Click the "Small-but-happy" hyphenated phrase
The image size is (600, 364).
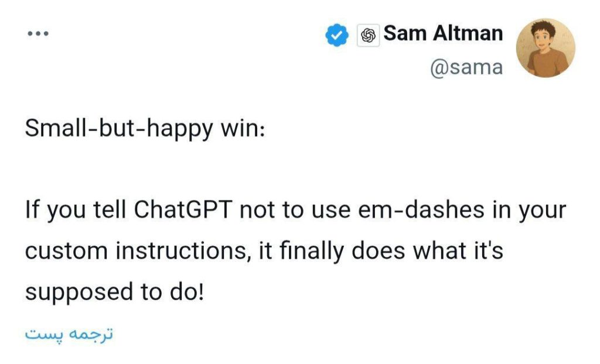point(118,128)
